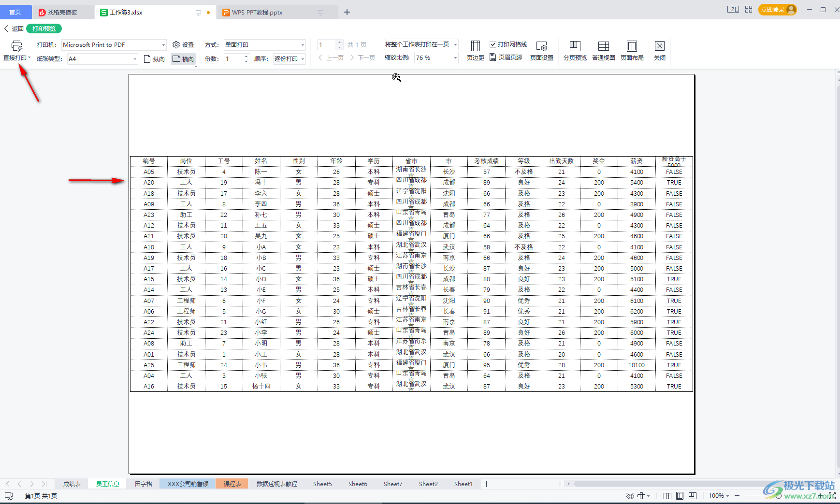Image resolution: width=840 pixels, height=504 pixels.
Task: Click the zoom slider in status bar
Action: pyautogui.click(x=779, y=496)
